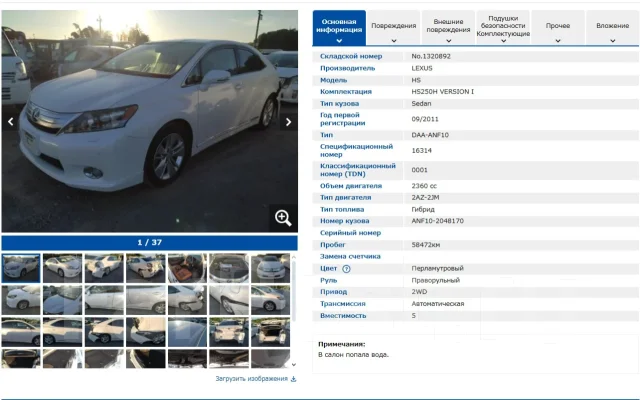
Task: Click the Классификационный номер (TDN) label
Action: (x=358, y=170)
